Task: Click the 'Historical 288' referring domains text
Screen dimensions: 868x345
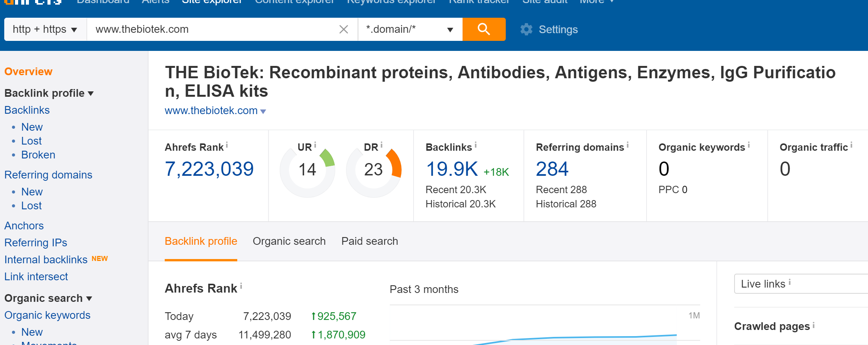Action: (566, 204)
